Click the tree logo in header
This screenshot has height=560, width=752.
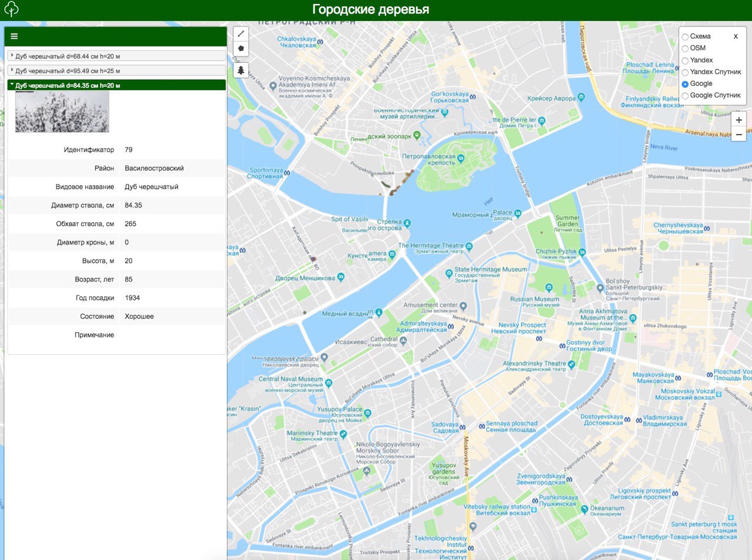pyautogui.click(x=11, y=9)
